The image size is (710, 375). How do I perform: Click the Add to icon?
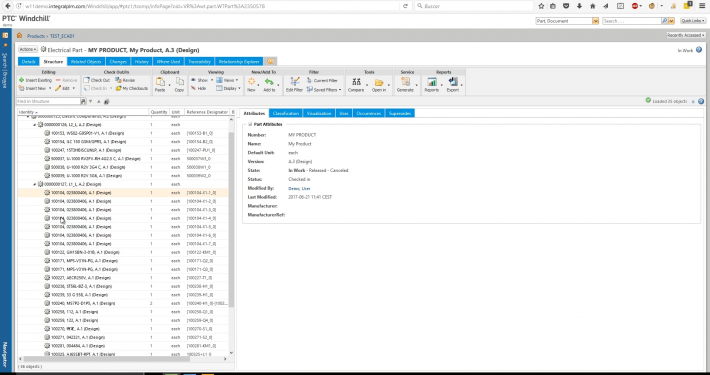point(269,82)
